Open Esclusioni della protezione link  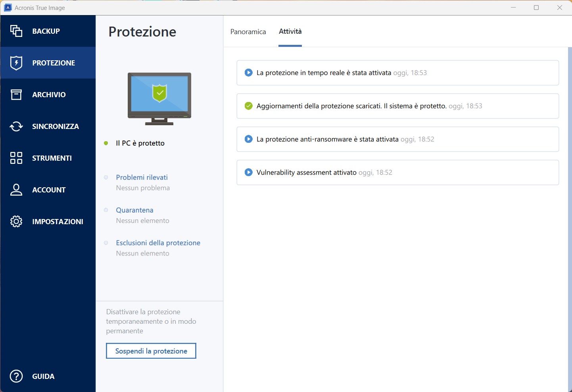click(x=158, y=243)
